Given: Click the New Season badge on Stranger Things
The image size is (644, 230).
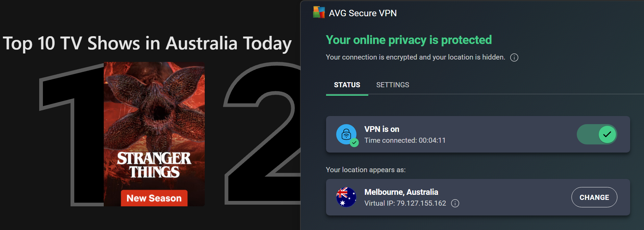Looking at the screenshot, I should pyautogui.click(x=154, y=198).
